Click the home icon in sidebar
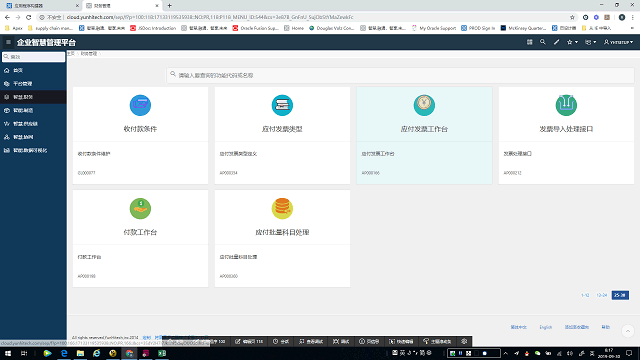 [7, 70]
